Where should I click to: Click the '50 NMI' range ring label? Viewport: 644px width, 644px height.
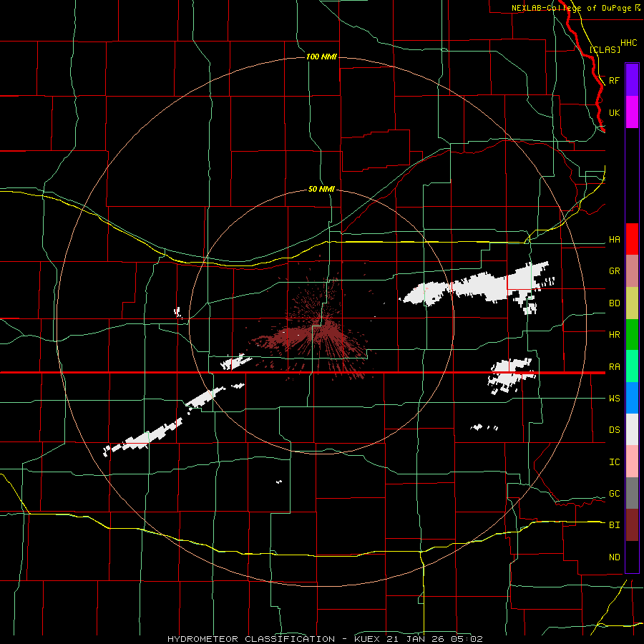click(321, 189)
